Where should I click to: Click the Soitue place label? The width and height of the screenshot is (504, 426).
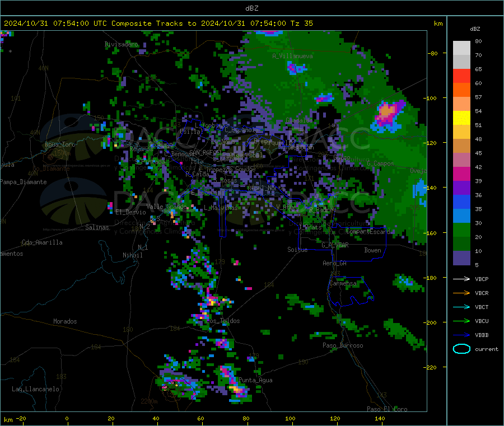(297, 250)
